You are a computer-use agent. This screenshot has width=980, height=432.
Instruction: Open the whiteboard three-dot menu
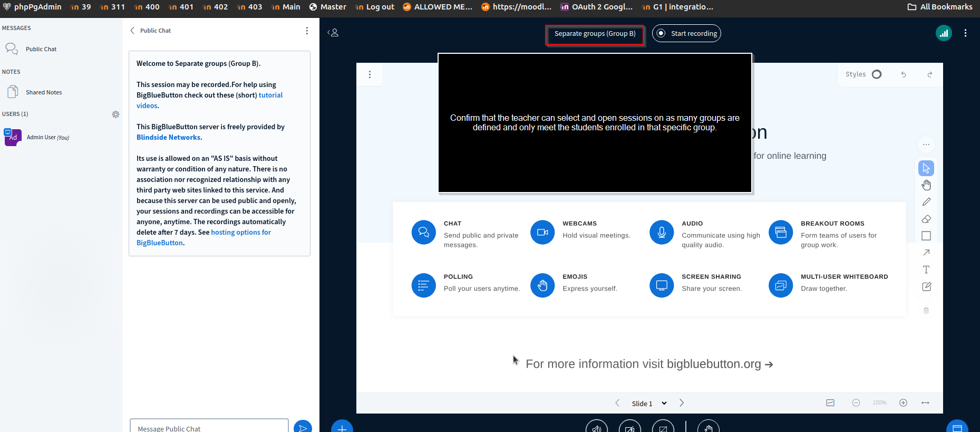[370, 74]
